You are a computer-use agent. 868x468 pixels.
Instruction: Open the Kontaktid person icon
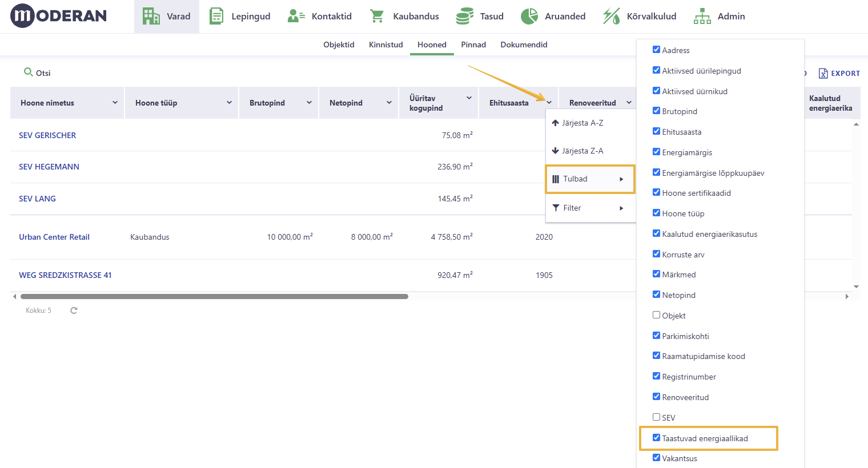click(x=296, y=16)
